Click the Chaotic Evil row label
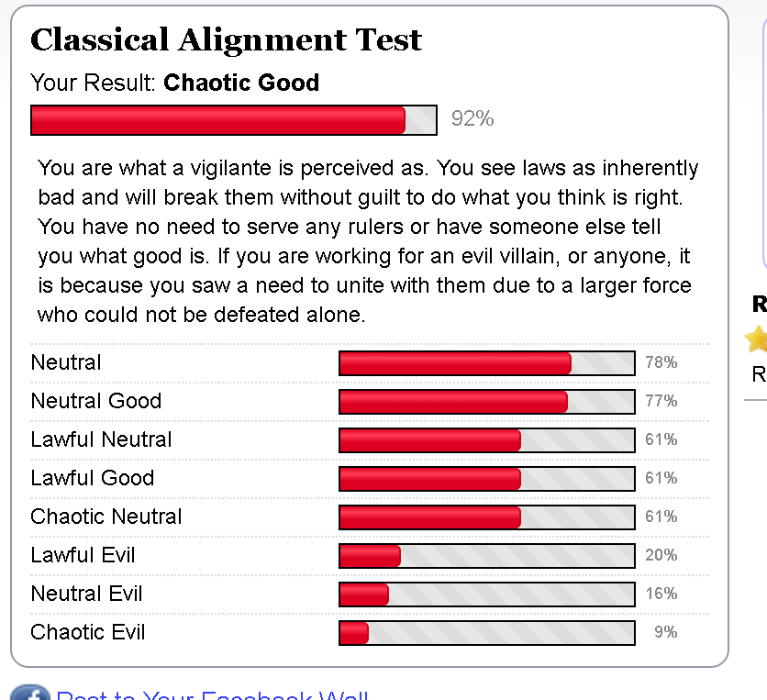The image size is (767, 700). point(88,632)
